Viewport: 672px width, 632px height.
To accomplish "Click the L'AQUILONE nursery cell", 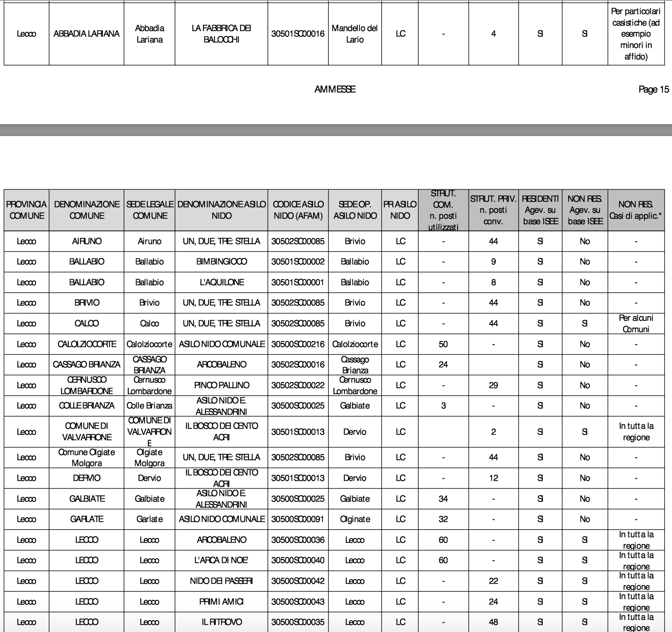I will pyautogui.click(x=221, y=283).
